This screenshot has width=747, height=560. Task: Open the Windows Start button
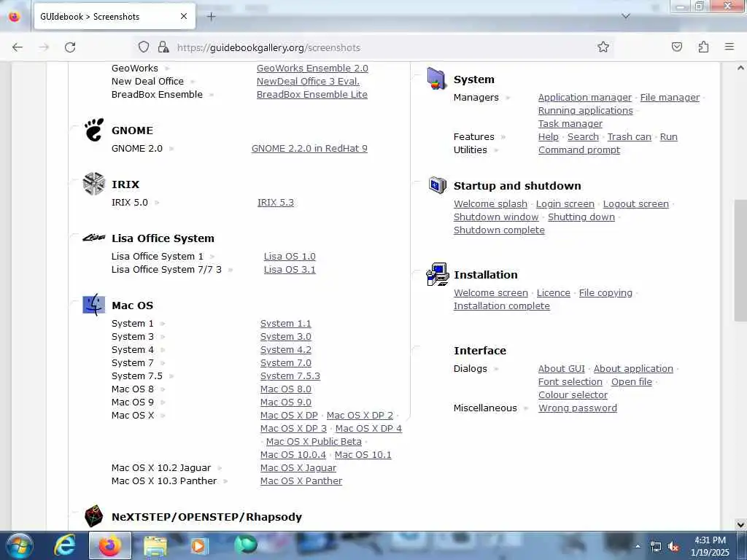click(x=18, y=545)
